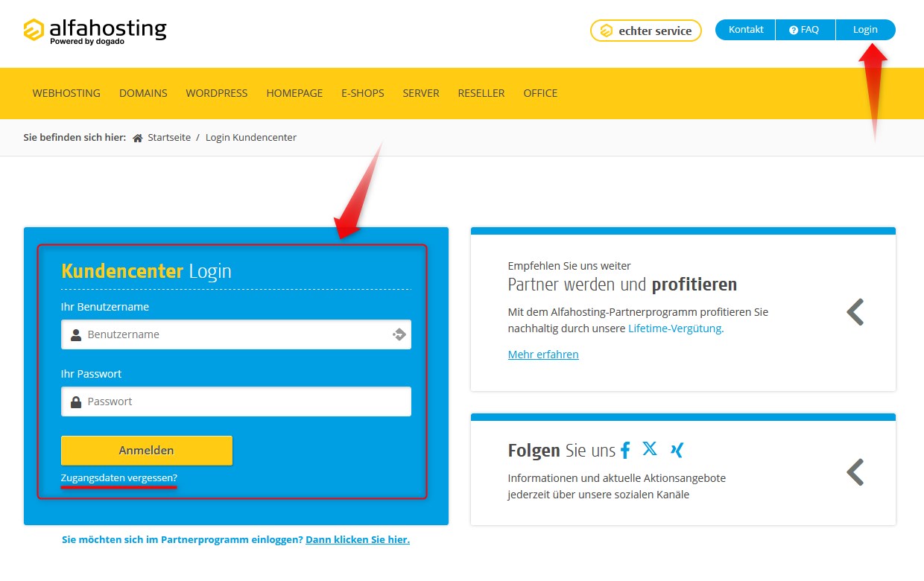Click the arrow icon inside the Benutzername input
Viewport: 924px width, 581px height.
click(398, 334)
